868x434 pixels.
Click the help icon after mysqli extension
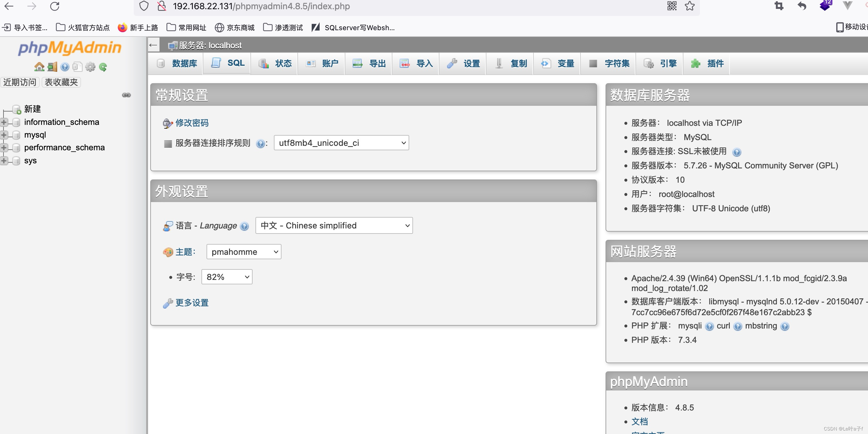pyautogui.click(x=709, y=327)
